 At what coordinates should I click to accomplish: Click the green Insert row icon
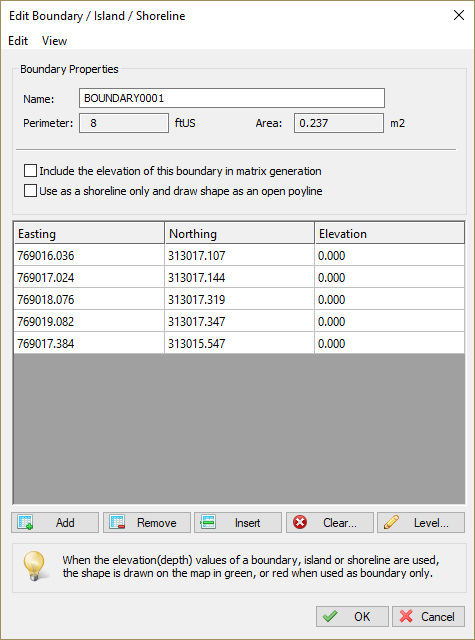tap(208, 522)
